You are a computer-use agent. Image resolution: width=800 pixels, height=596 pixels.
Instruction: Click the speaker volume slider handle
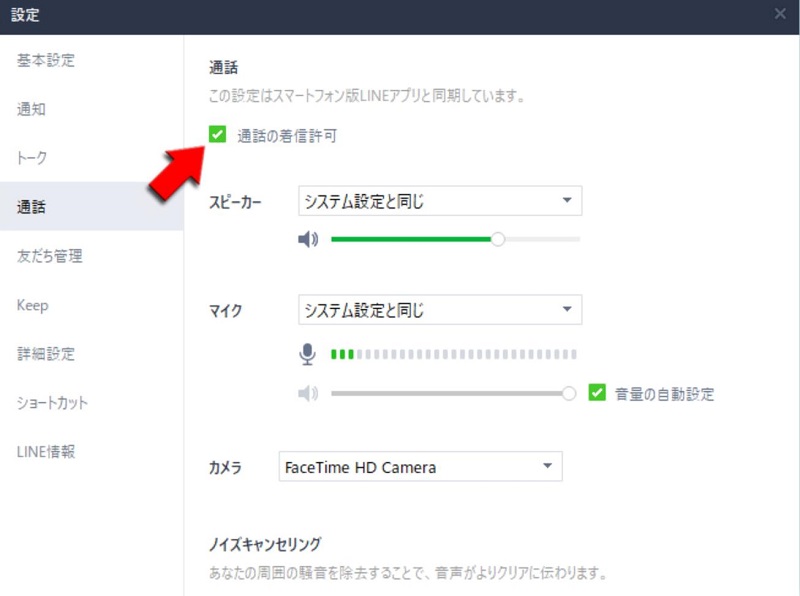498,239
